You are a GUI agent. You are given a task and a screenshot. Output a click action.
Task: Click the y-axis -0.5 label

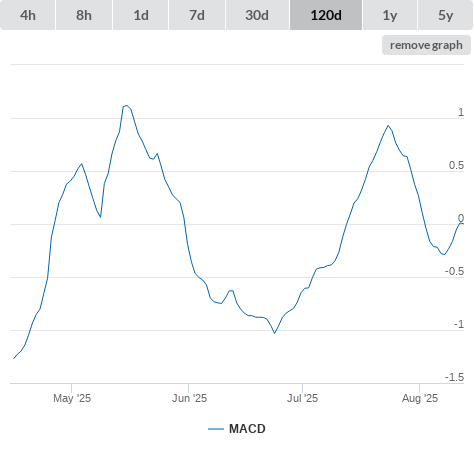pyautogui.click(x=455, y=271)
